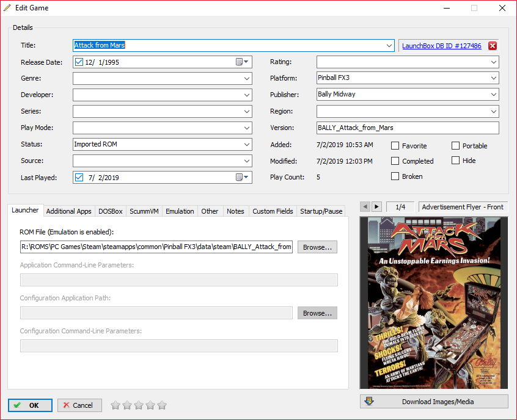517x420 pixels.
Task: Confirm changes with the OK button
Action: [30, 405]
